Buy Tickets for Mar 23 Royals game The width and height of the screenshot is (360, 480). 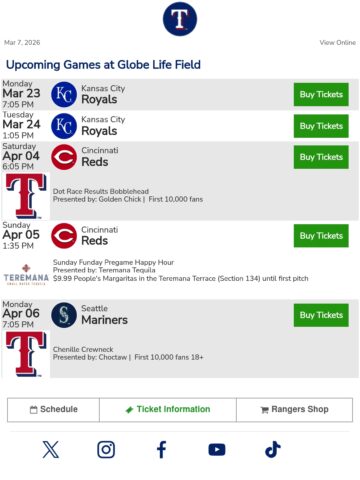[321, 94]
